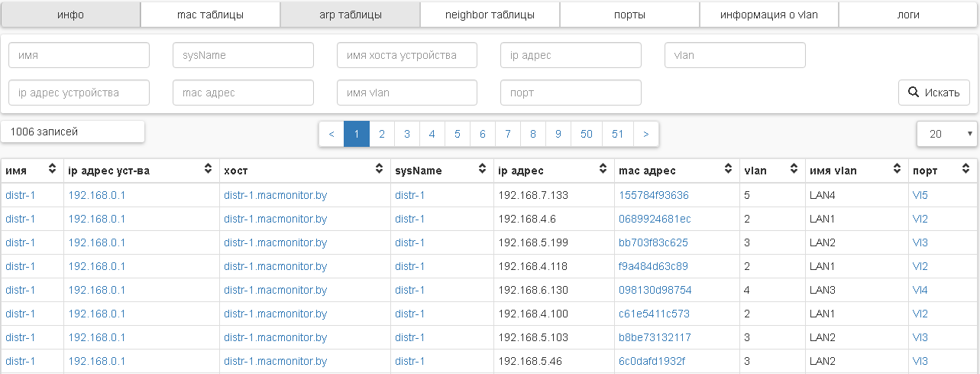Click sort icon in ip адрес column

[603, 170]
